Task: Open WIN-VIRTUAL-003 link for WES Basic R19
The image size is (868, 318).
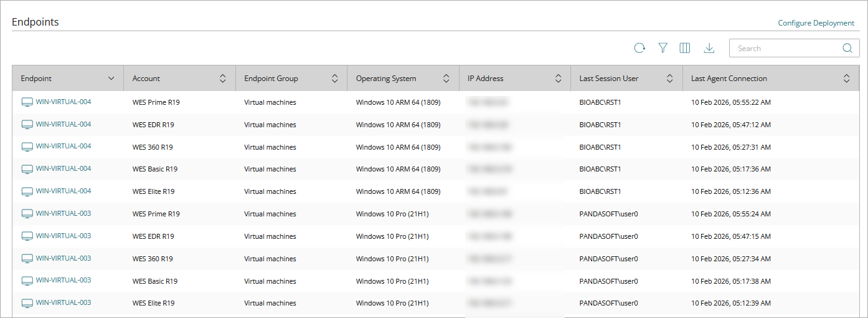Action: (64, 280)
